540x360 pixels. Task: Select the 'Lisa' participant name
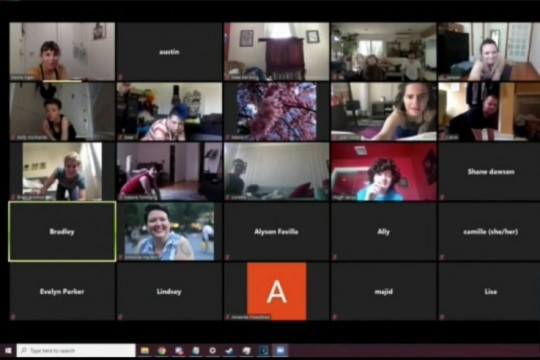tap(491, 291)
